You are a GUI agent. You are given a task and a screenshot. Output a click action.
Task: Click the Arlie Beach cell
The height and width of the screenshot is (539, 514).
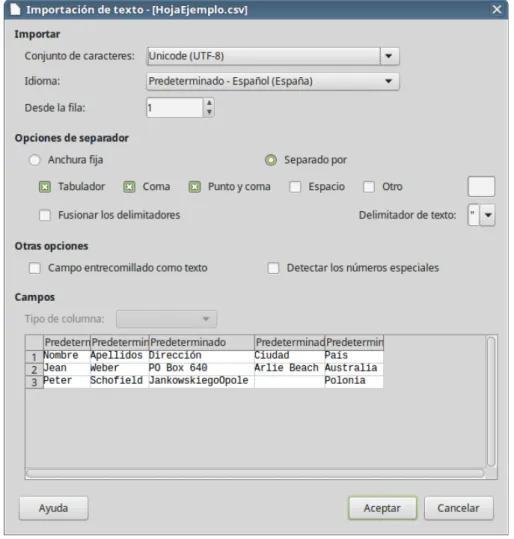(290, 368)
